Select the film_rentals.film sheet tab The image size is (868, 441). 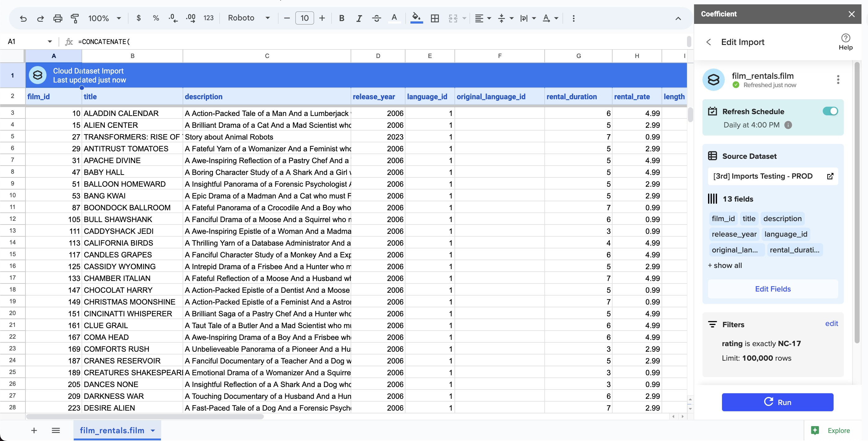pyautogui.click(x=112, y=430)
